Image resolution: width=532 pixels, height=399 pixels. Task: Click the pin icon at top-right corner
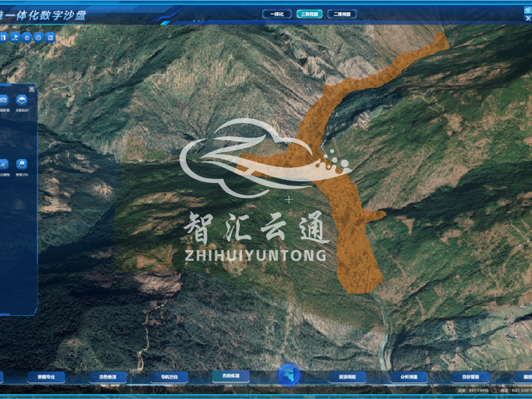[x=527, y=10]
